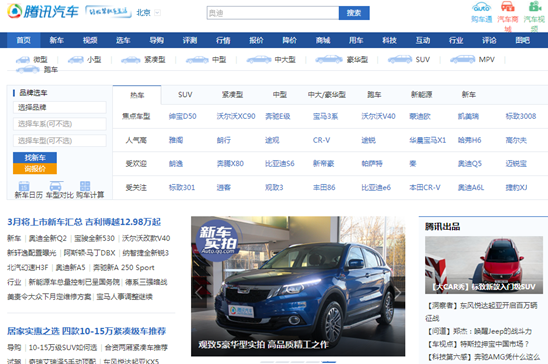Open the 导购 navigation item
Screen dimensions: 548x364
pyautogui.click(x=157, y=40)
